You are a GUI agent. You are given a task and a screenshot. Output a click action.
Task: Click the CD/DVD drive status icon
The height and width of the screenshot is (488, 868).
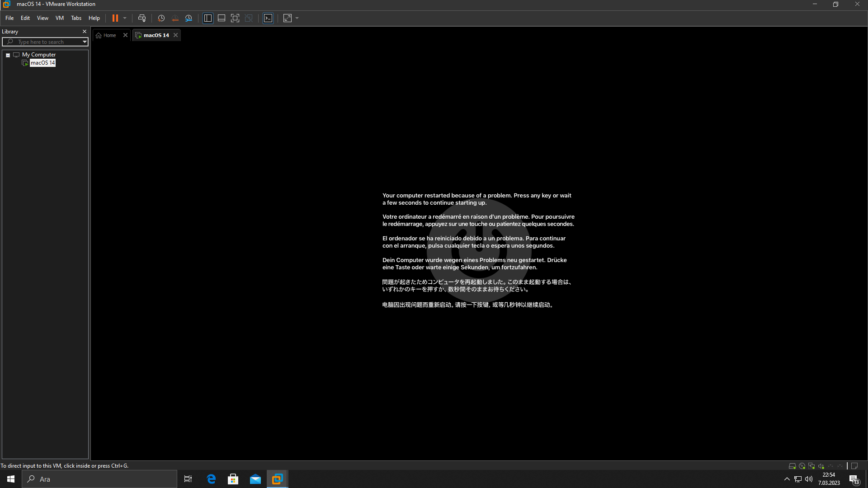802,466
